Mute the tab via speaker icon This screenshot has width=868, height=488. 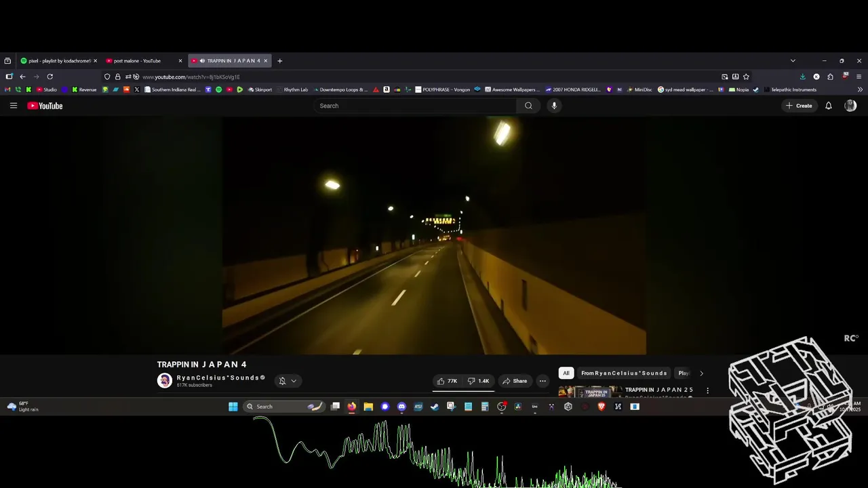coord(202,61)
